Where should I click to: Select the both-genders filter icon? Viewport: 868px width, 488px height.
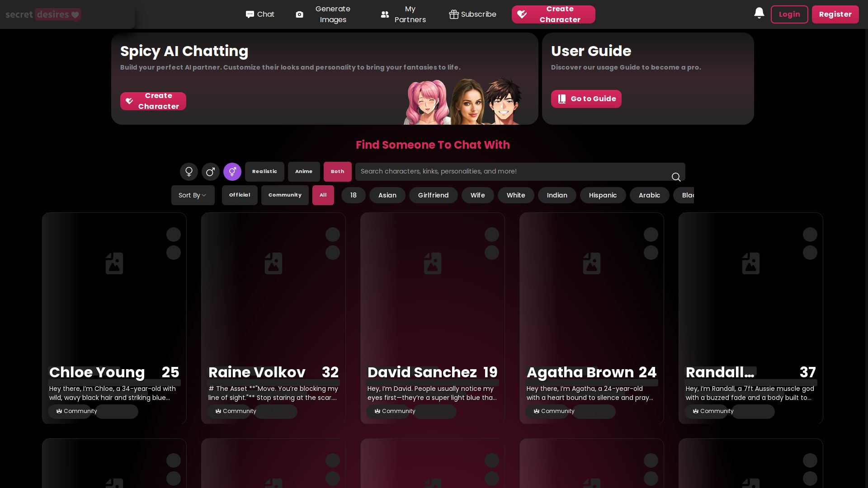pyautogui.click(x=232, y=172)
